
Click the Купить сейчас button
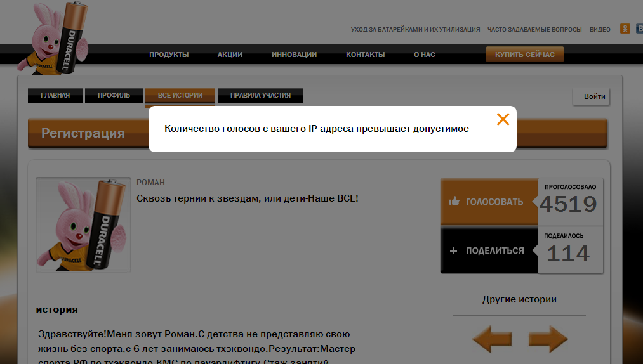(525, 55)
